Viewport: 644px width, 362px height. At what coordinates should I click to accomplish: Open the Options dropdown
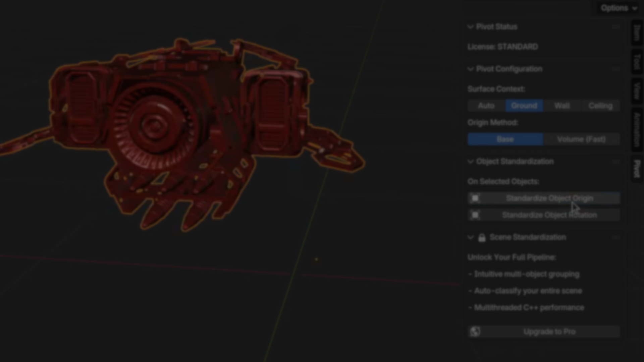619,8
